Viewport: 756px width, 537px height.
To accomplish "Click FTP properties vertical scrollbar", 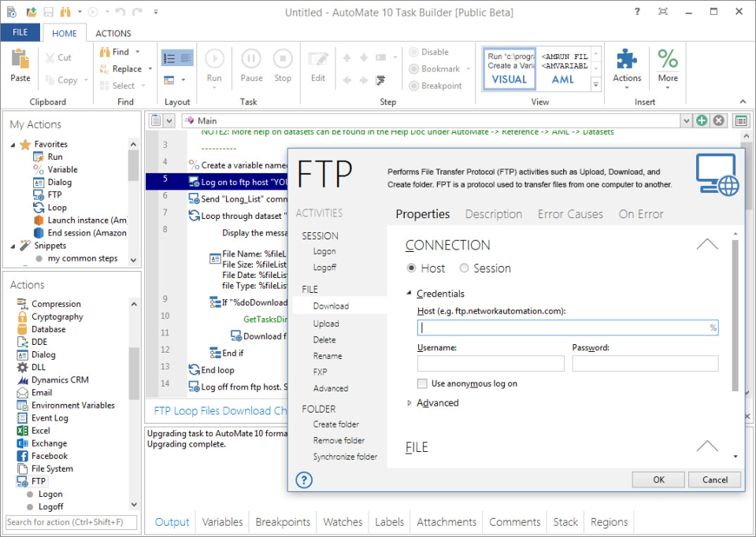I will pos(736,316).
